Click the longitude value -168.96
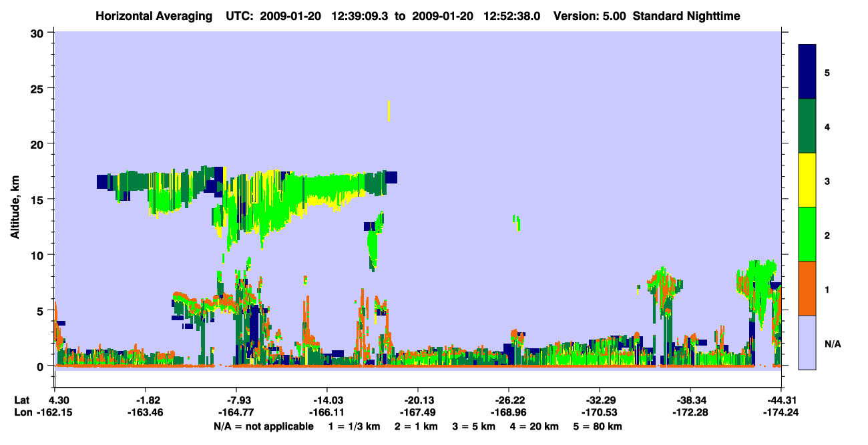The width and height of the screenshot is (868, 445). coord(508,413)
